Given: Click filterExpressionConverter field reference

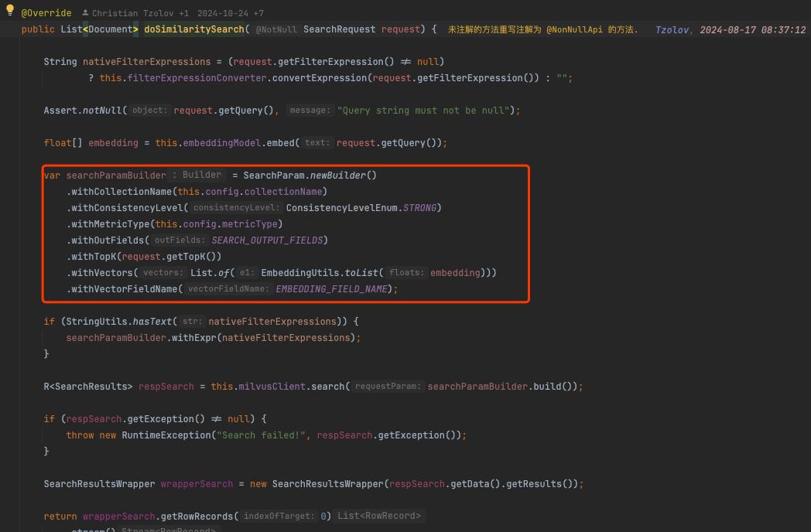Looking at the screenshot, I should pos(197,78).
